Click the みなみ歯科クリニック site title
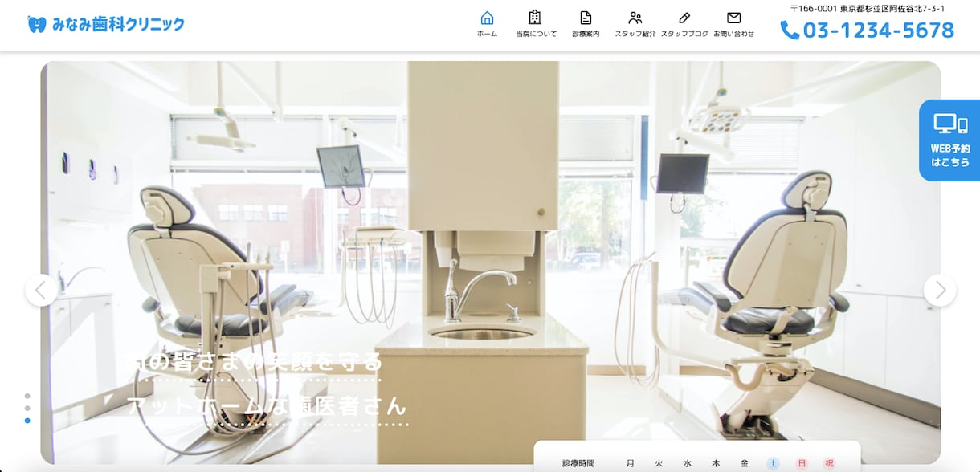The image size is (980, 472). [118, 24]
